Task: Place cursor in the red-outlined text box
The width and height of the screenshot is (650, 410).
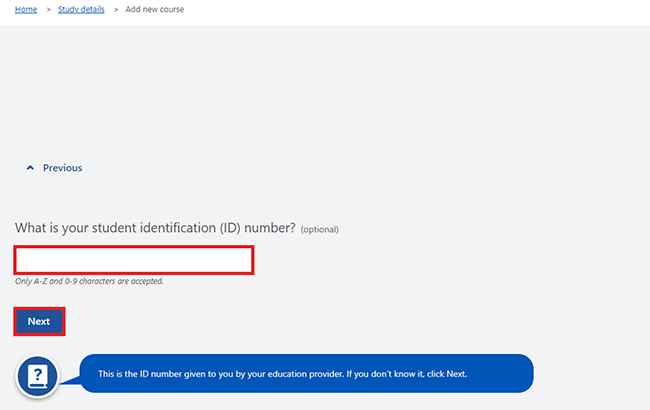Action: point(134,260)
